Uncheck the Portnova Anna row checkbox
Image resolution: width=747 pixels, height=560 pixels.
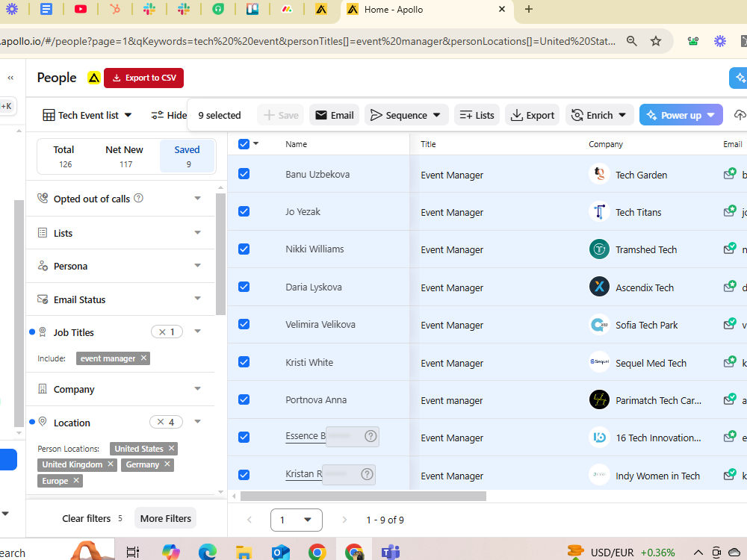[244, 399]
